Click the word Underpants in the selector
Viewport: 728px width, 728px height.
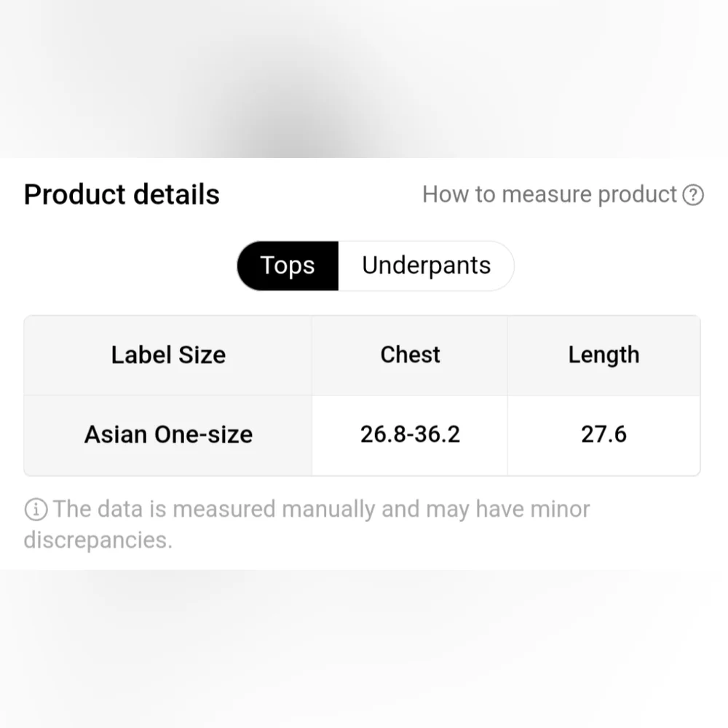click(426, 266)
